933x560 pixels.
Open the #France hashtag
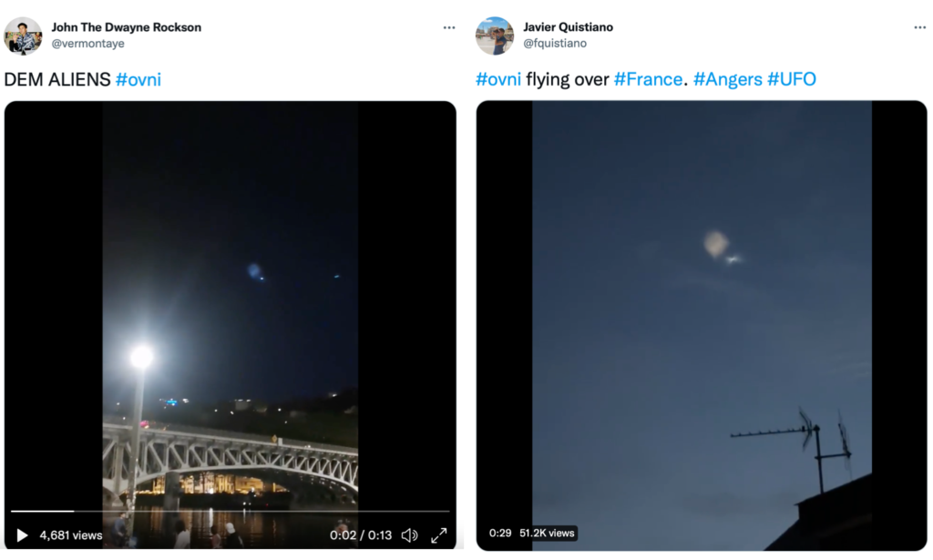click(648, 79)
